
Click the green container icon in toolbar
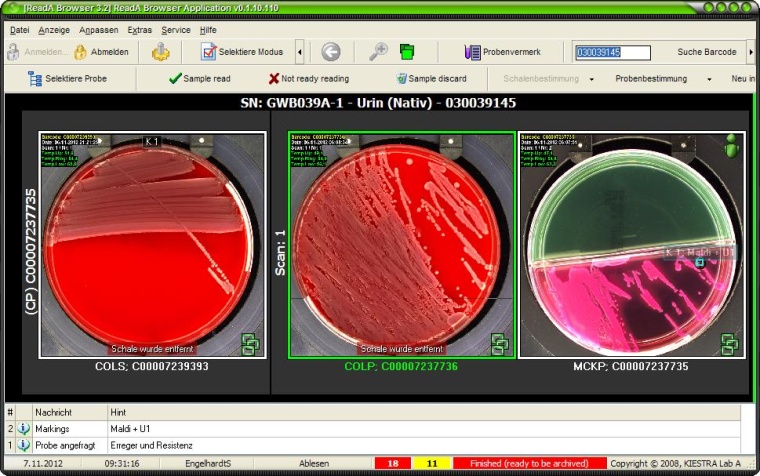pos(407,52)
